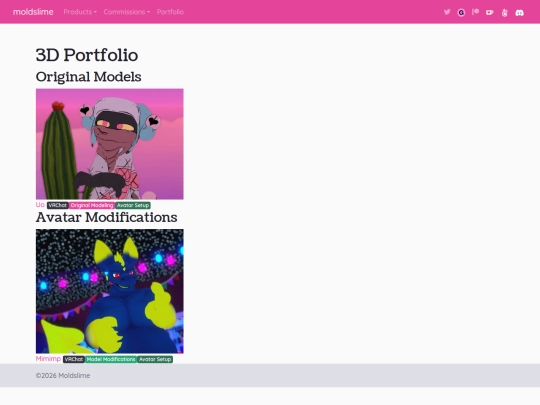Click the VRChat peace-hand icon
540x405 pixels.
click(x=505, y=13)
